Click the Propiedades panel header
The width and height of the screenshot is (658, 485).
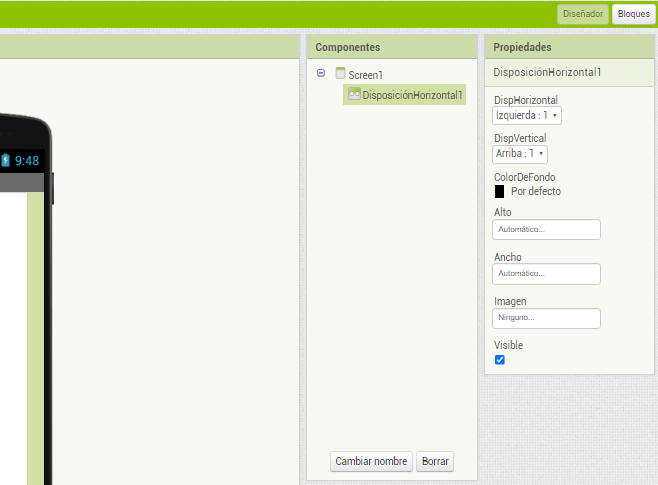569,47
